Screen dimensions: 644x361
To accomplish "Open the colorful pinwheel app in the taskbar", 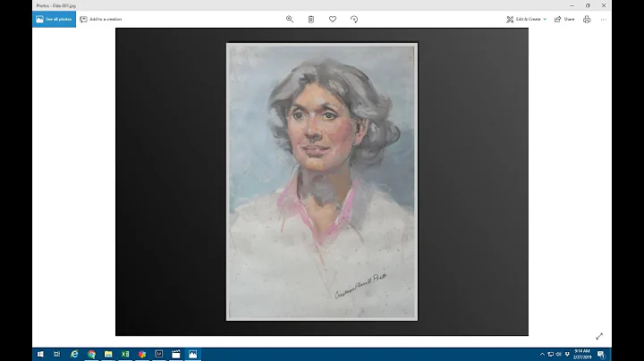I will [x=142, y=354].
